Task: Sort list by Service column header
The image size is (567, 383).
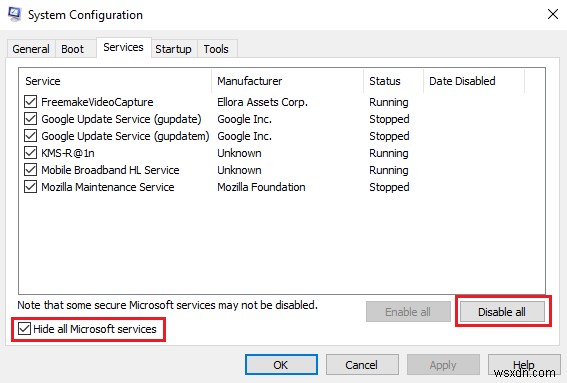Action: [116, 81]
